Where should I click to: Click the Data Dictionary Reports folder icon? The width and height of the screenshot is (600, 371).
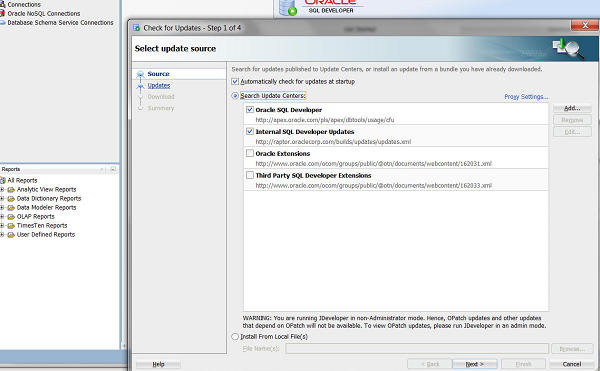pyautogui.click(x=11, y=199)
